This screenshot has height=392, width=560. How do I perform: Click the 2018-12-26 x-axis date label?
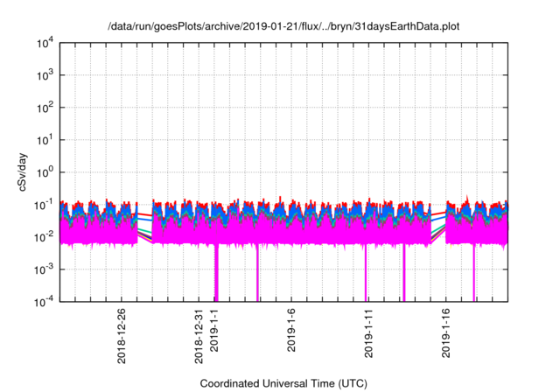[122, 336]
